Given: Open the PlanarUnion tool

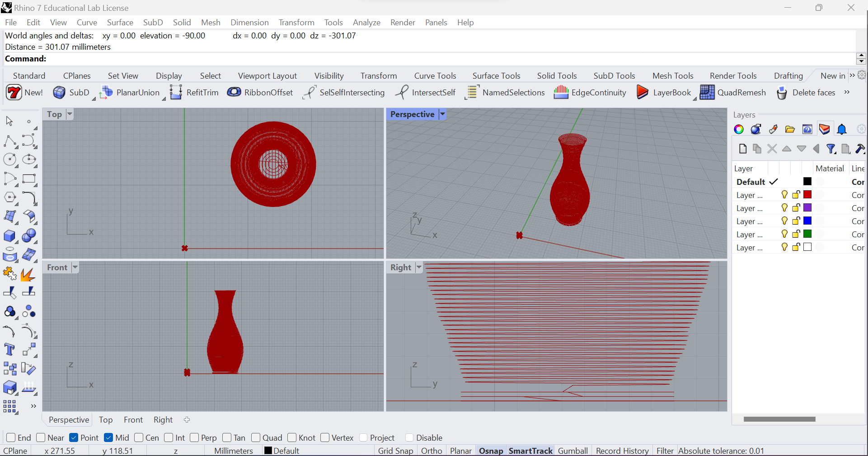Looking at the screenshot, I should coord(130,92).
